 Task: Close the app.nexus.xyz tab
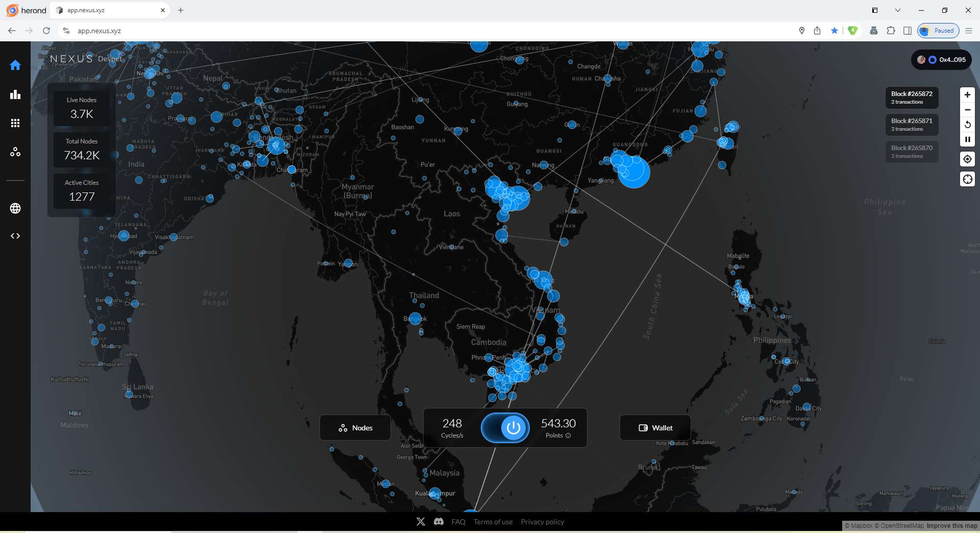[x=163, y=10]
